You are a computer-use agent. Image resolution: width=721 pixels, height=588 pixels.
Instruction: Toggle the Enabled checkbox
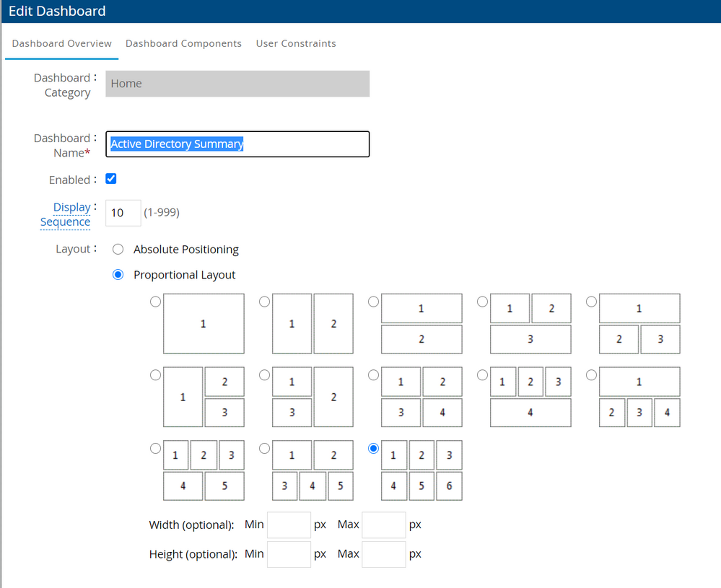click(x=111, y=179)
